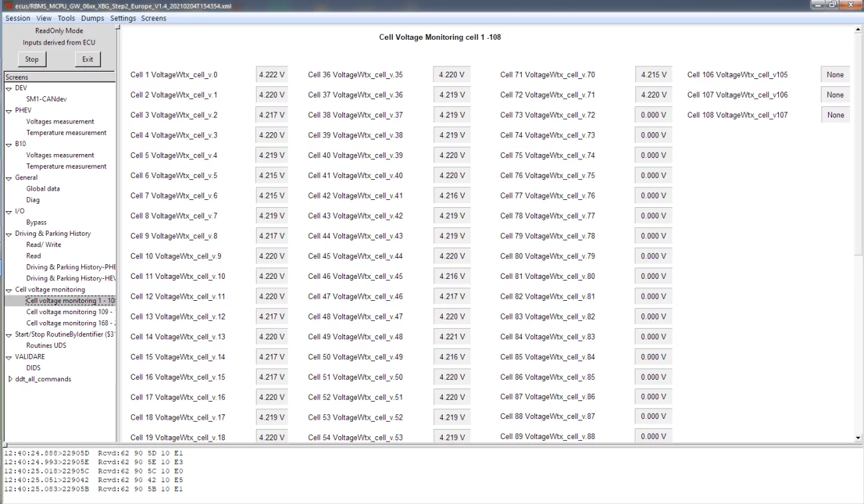The image size is (864, 504).
Task: Click Cell 1 voltage value field
Action: [271, 75]
